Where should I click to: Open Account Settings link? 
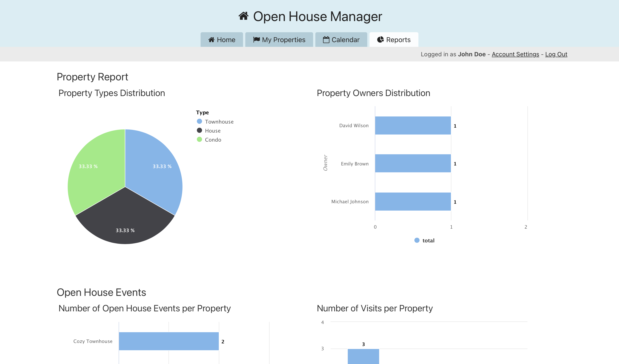pyautogui.click(x=515, y=54)
